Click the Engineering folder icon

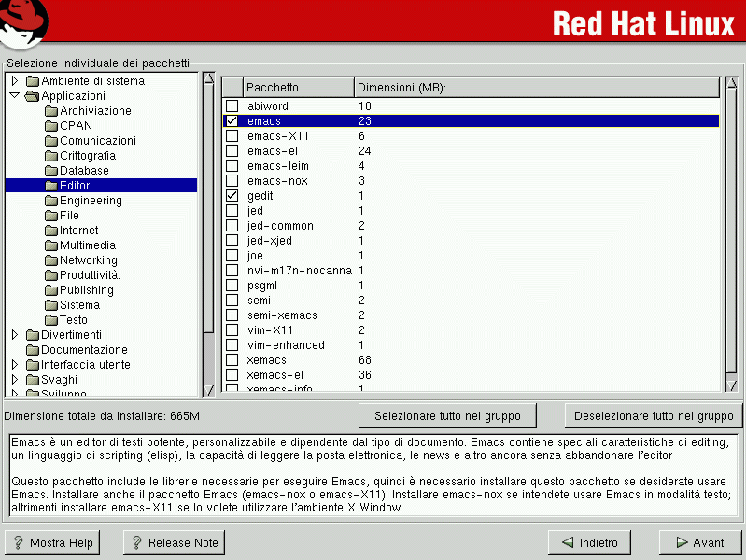point(51,201)
